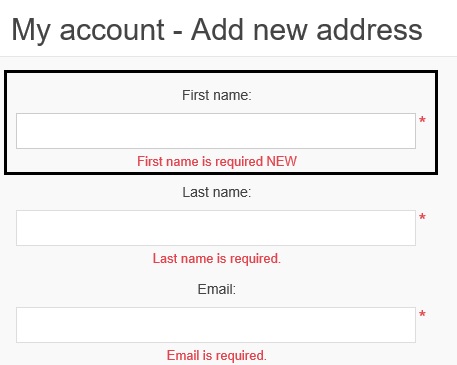Click 'Add new' words in the heading
457x365 pixels.
tap(250, 30)
